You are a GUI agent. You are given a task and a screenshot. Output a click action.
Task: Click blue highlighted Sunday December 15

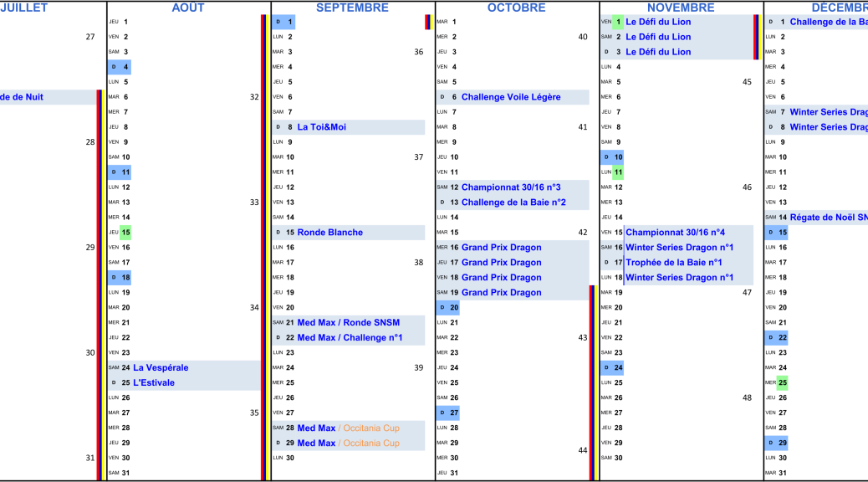coord(776,233)
